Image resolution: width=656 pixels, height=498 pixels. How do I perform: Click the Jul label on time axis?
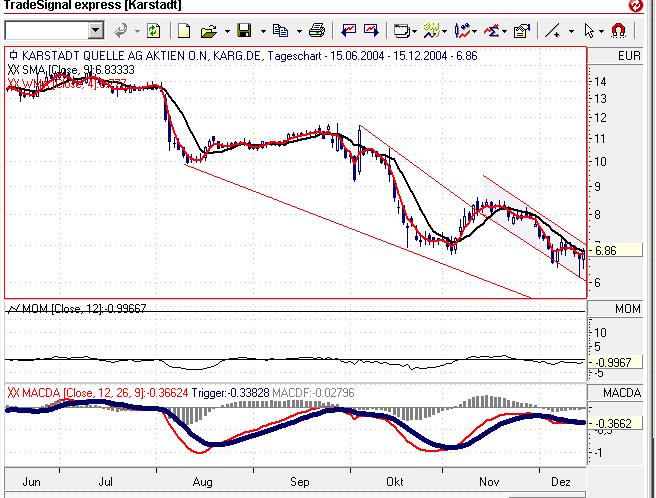point(105,482)
